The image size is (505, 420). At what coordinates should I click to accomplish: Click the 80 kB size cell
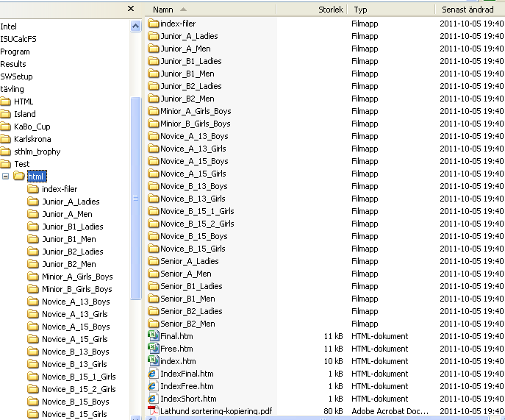coord(333,411)
